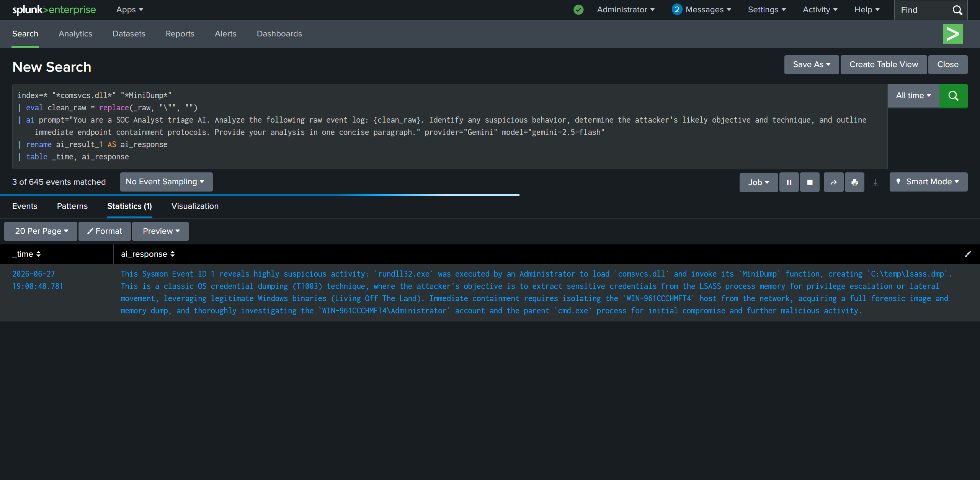Image resolution: width=980 pixels, height=480 pixels.
Task: Click the Close button
Action: [x=948, y=65]
